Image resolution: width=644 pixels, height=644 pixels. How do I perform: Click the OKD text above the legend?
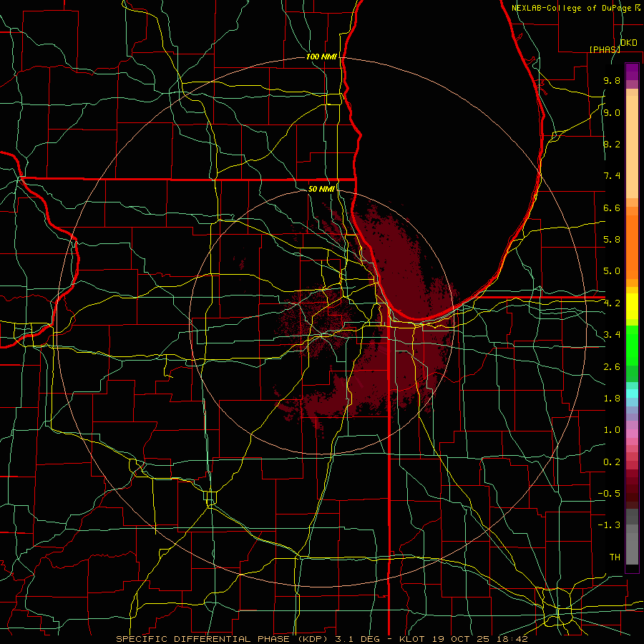tap(628, 43)
